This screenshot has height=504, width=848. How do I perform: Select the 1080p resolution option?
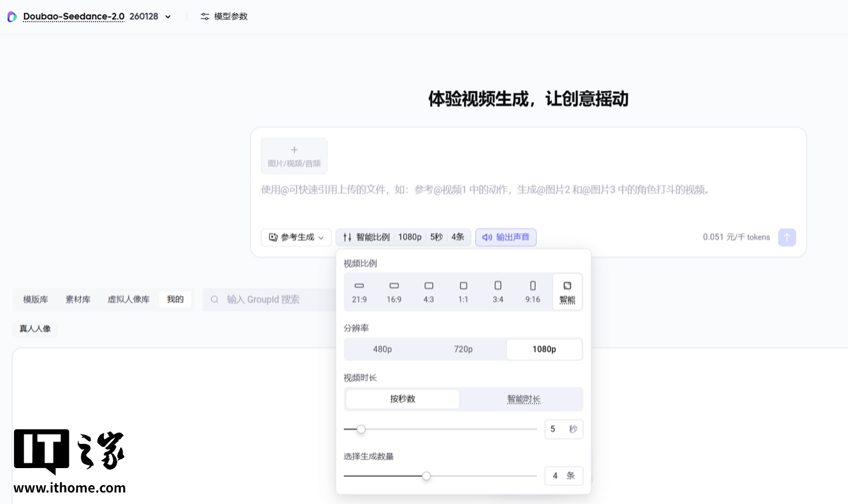544,349
